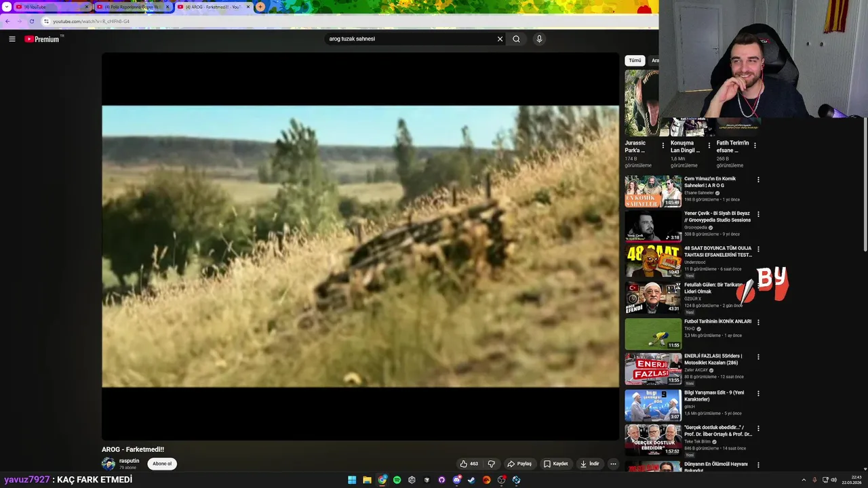868x488 pixels.
Task: Open the taskbar clock showing 22:43
Action: pos(851,480)
